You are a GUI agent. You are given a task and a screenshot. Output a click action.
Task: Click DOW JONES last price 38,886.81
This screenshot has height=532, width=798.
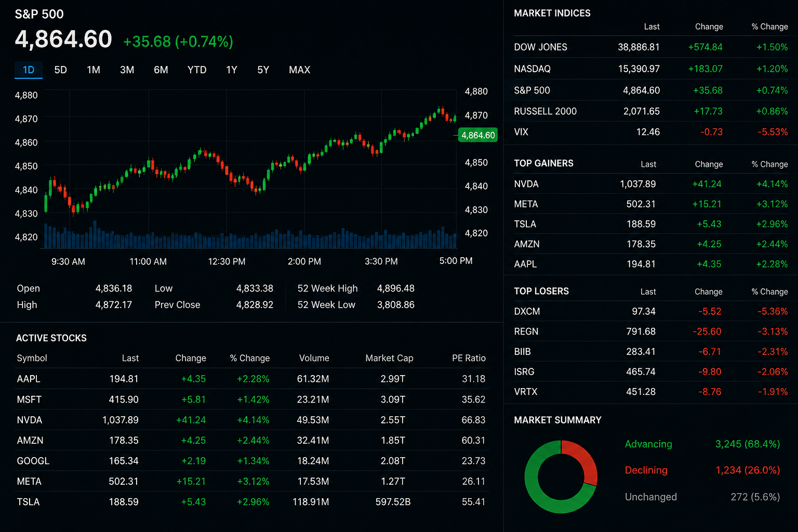(639, 47)
